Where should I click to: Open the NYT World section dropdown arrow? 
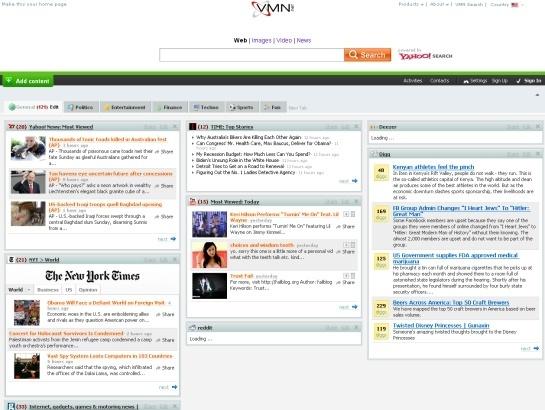pos(29,289)
